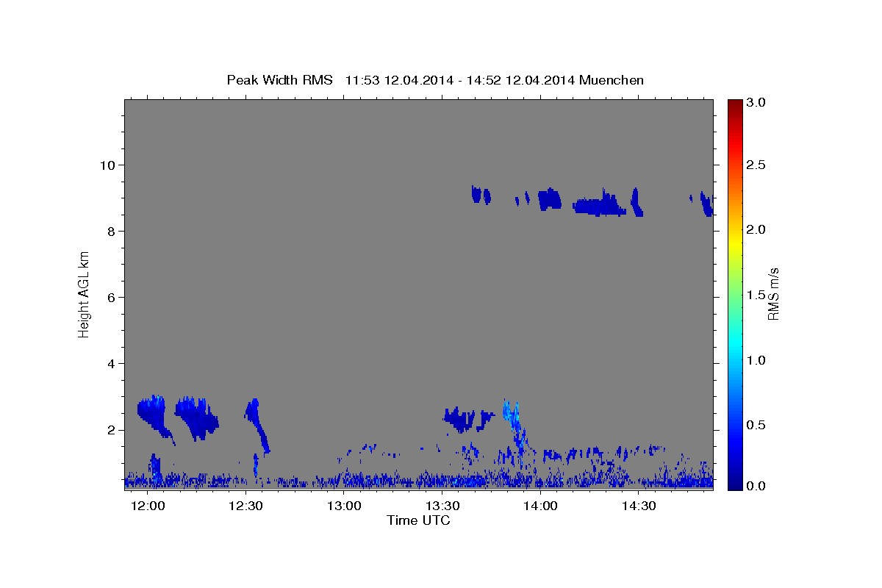Click the colorbar value '2.0'
882x588 pixels.
(x=757, y=229)
